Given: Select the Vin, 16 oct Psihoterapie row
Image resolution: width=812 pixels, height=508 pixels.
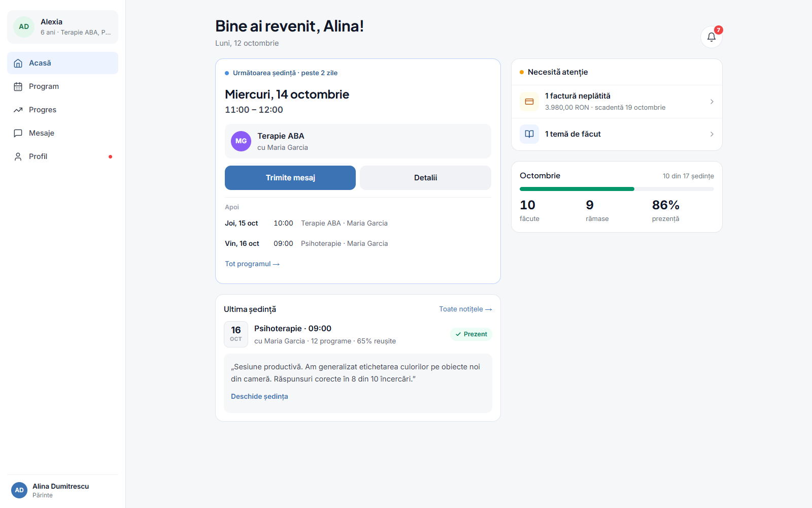Looking at the screenshot, I should pyautogui.click(x=358, y=243).
